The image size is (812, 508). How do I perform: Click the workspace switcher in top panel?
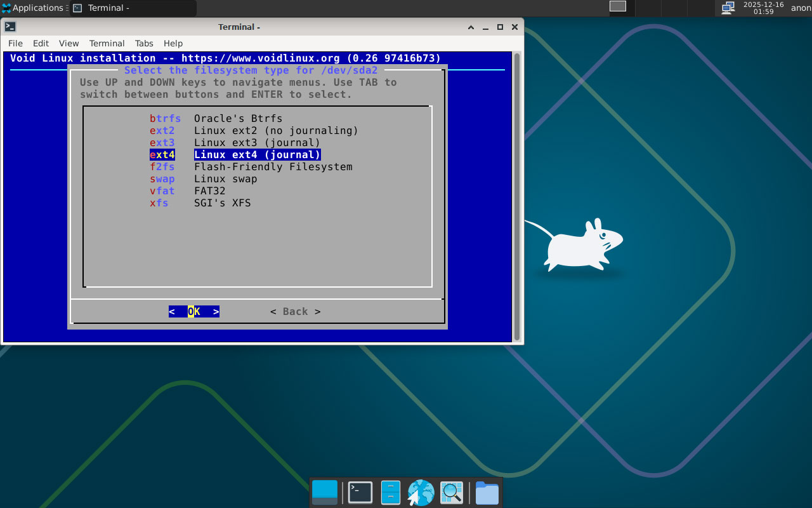(617, 6)
